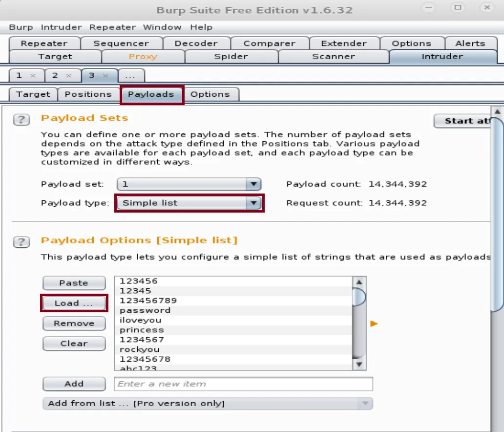Viewport: 504px width, 432px height.
Task: Open new attack tab with ellipsis
Action: [x=130, y=76]
